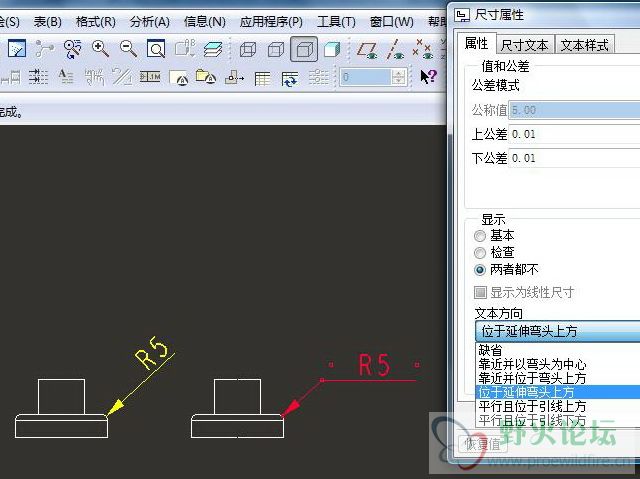Screen dimensions: 640x479
Task: Toggle datum axes display
Action: (395, 49)
